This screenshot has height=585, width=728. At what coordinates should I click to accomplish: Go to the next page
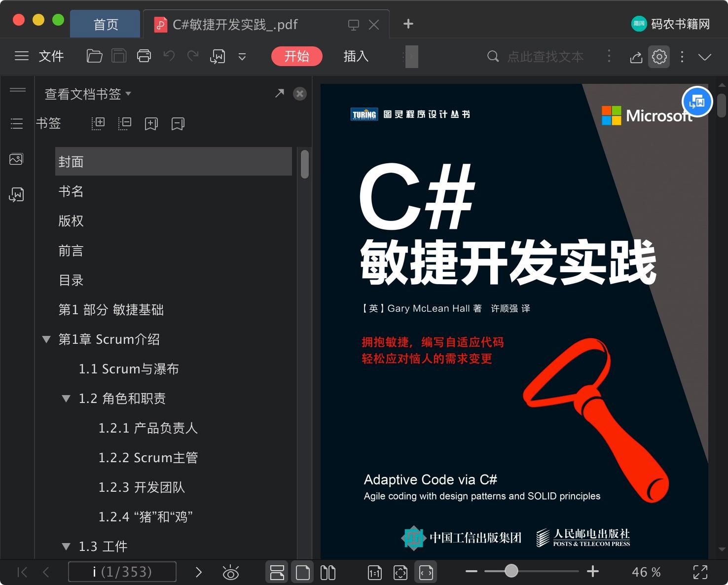click(x=199, y=572)
